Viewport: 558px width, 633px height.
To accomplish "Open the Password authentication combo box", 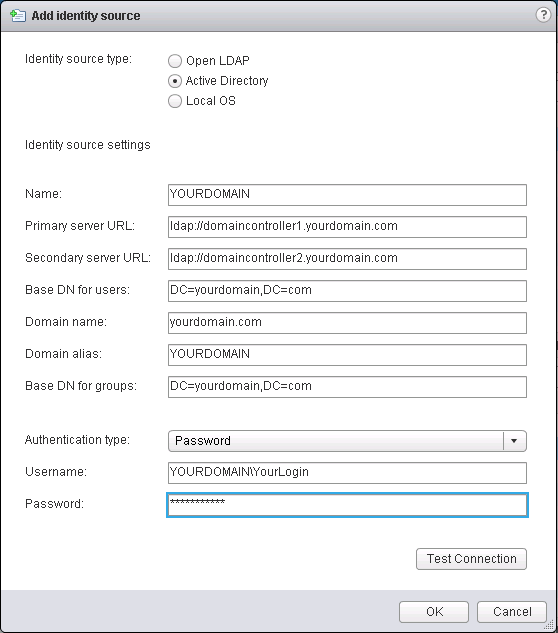I will [347, 441].
